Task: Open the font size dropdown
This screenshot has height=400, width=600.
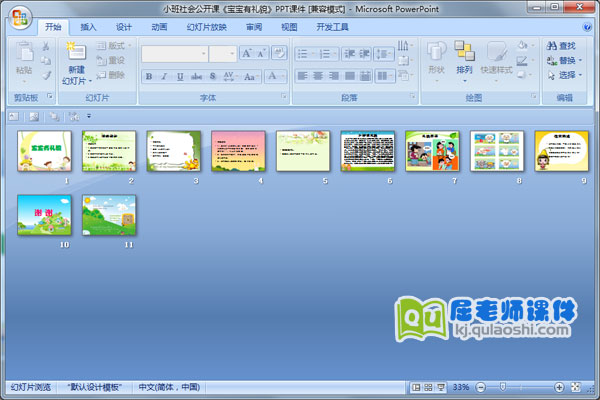Action: click(232, 54)
